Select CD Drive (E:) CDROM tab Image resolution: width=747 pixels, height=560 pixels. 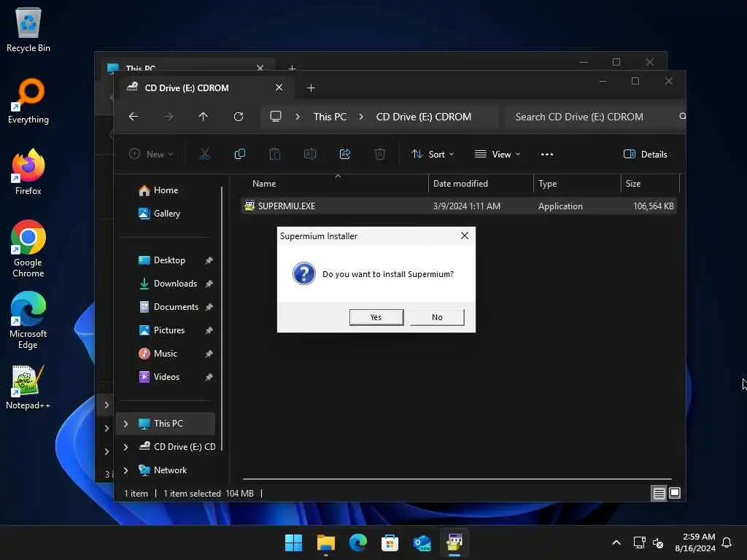point(187,88)
